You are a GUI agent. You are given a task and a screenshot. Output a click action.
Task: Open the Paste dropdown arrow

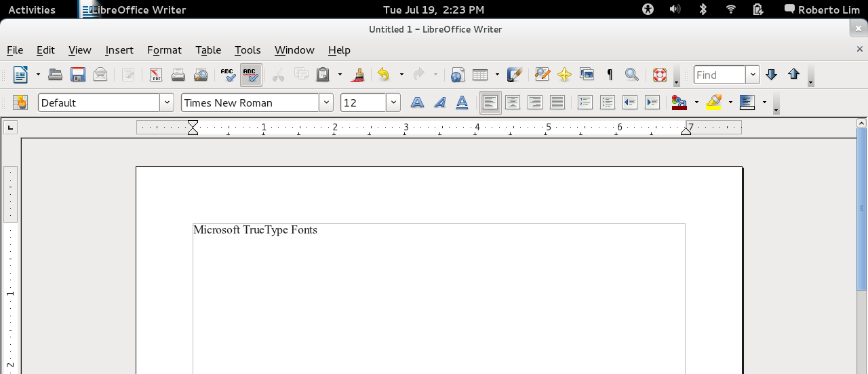click(x=340, y=75)
